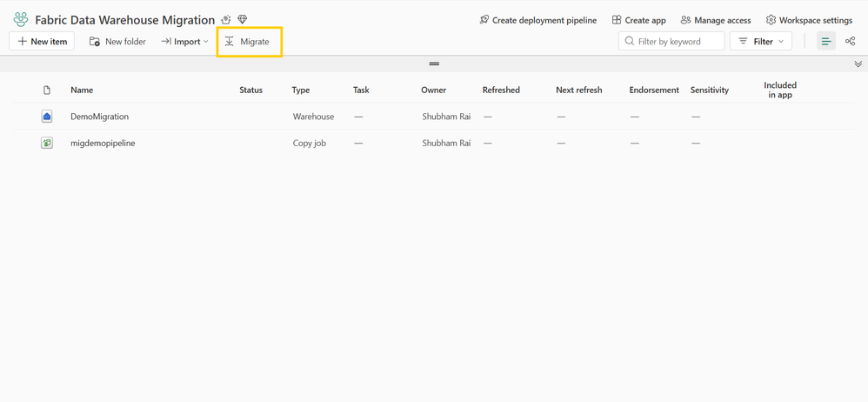This screenshot has width=868, height=402.
Task: Click New folder button
Action: (x=118, y=41)
